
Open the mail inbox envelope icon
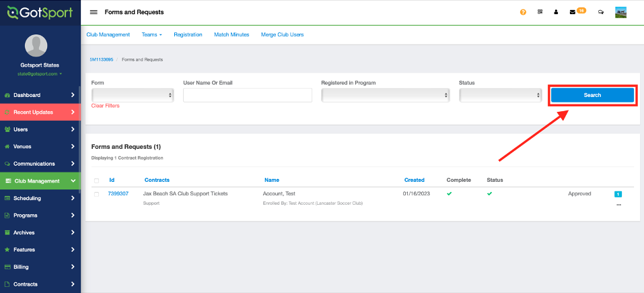tap(573, 12)
